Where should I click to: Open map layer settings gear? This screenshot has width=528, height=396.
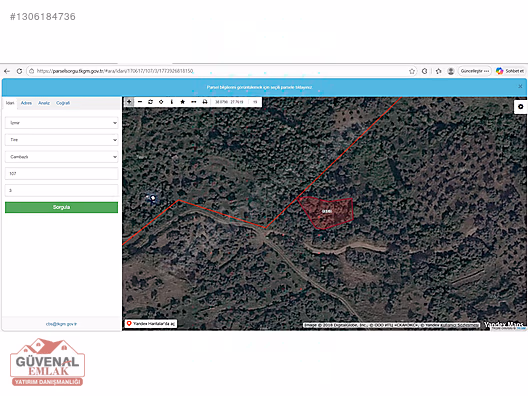[521, 107]
